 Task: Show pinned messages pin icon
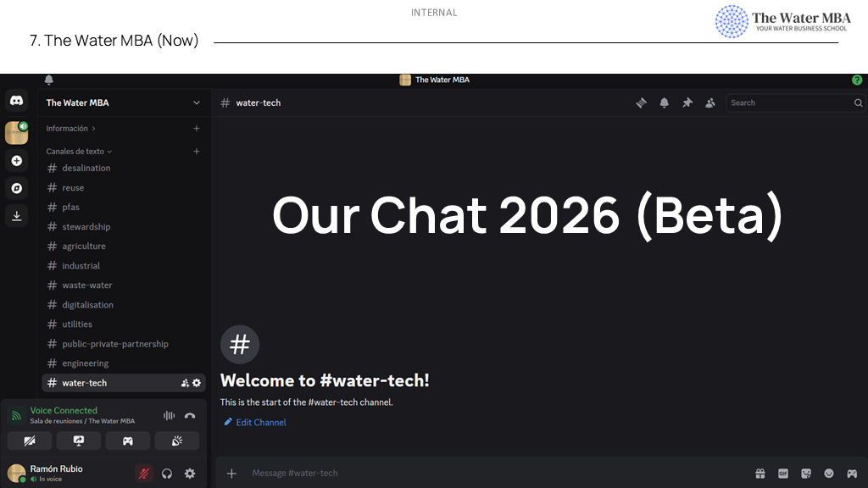click(x=687, y=103)
